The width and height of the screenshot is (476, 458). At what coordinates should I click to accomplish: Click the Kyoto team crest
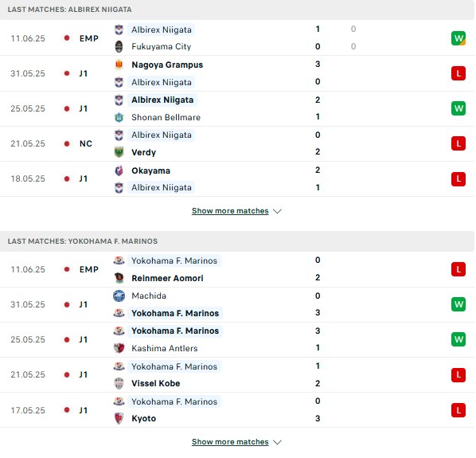[x=119, y=418]
